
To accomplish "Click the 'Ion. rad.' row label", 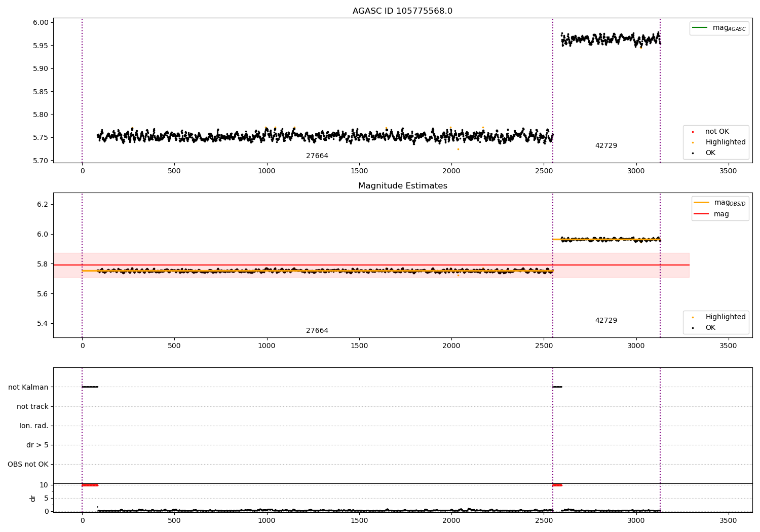I will [34, 426].
